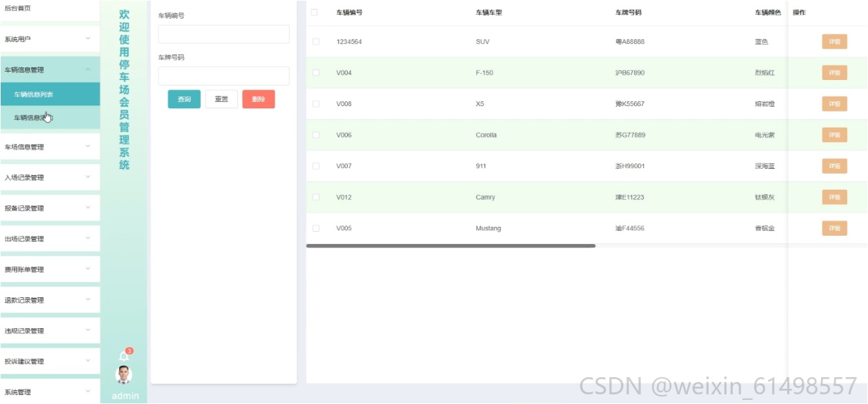Image resolution: width=868 pixels, height=404 pixels.
Task: Click the 投诉建议管理 chevron icon
Action: [88, 361]
